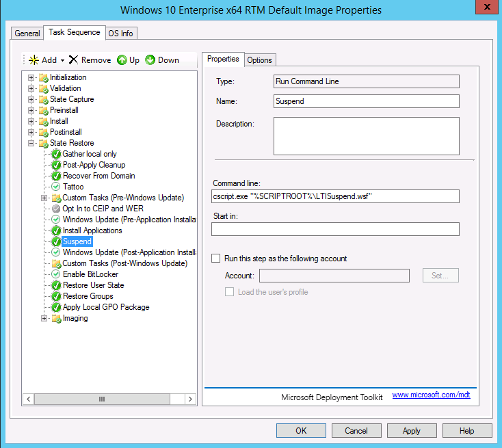Click the Apply button
Screen dimensions: 502x448
tap(411, 431)
